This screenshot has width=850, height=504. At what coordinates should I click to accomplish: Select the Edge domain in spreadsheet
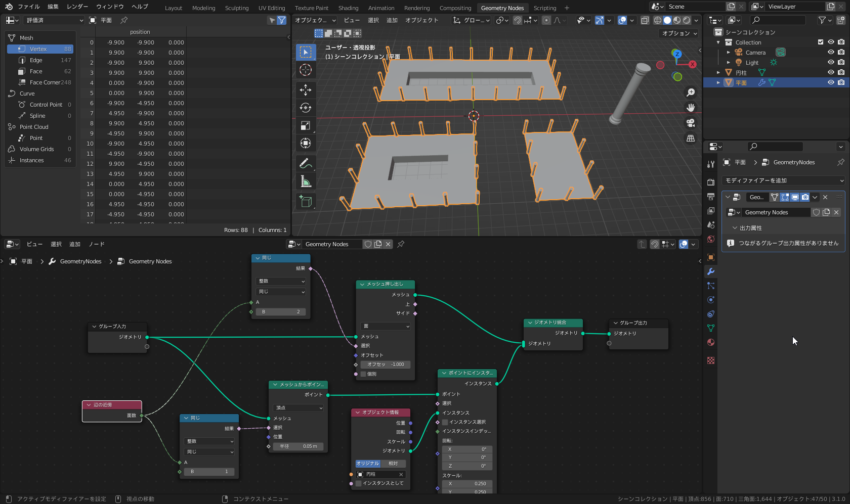pyautogui.click(x=40, y=60)
